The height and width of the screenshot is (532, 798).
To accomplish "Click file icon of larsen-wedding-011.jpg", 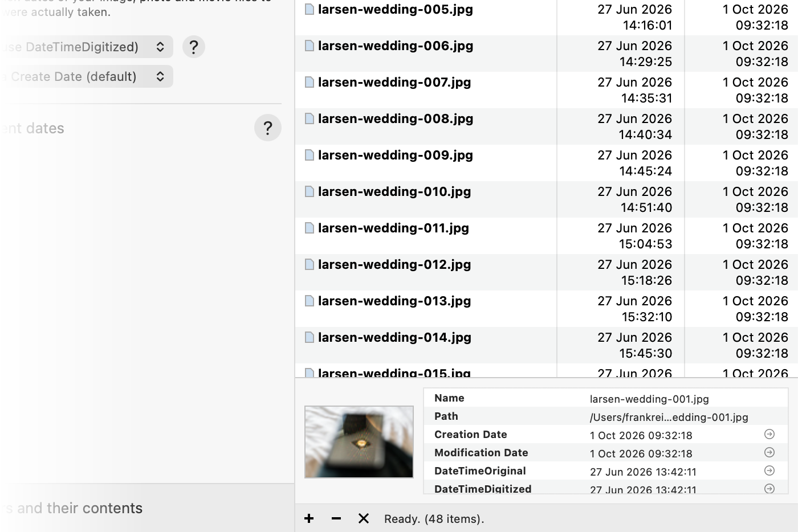I will click(x=310, y=228).
